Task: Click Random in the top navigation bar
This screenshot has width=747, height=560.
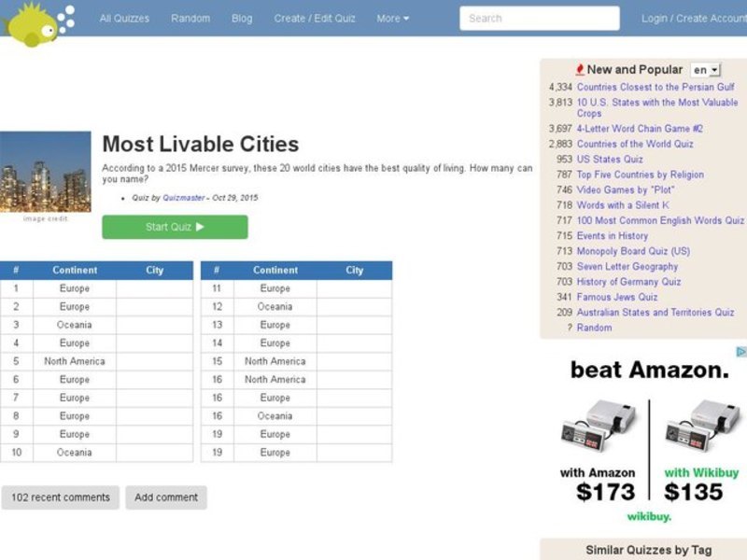Action: point(190,18)
